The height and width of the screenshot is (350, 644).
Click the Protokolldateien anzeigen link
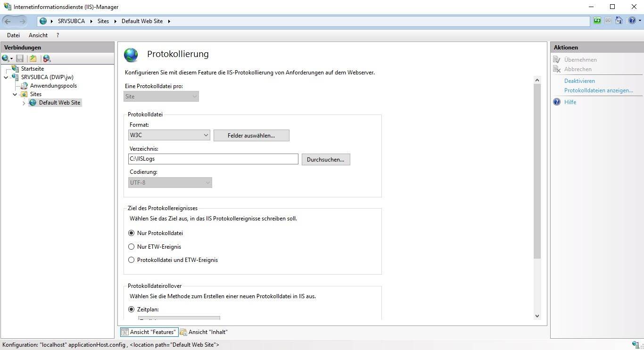598,90
